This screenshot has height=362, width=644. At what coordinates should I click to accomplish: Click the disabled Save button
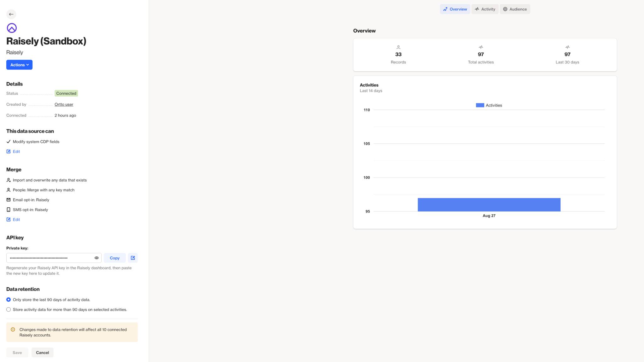point(17,353)
